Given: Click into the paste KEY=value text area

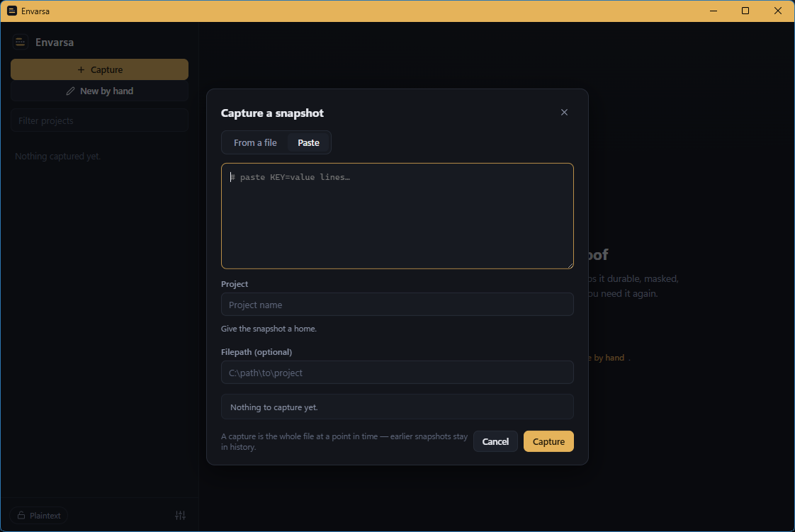Looking at the screenshot, I should tap(397, 216).
